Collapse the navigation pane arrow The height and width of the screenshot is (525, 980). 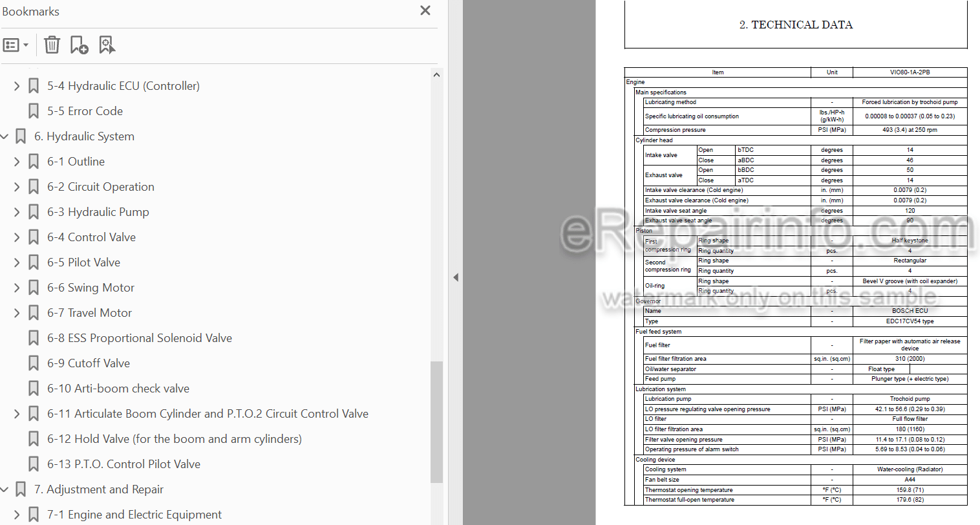(456, 277)
